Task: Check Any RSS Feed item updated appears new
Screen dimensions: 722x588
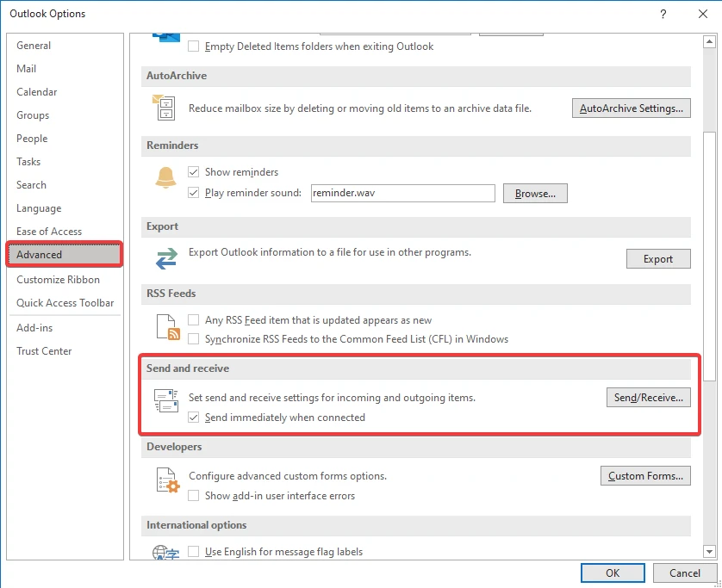Action: coord(193,320)
